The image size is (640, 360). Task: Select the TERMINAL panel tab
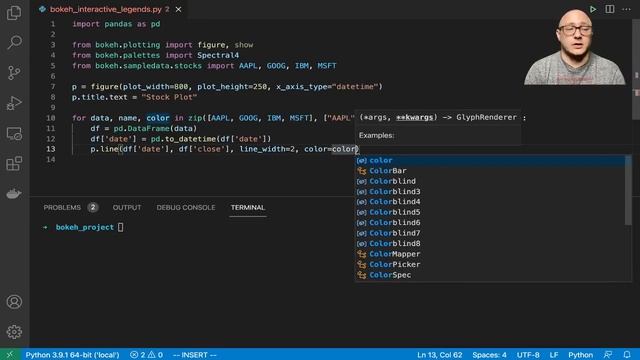248,207
